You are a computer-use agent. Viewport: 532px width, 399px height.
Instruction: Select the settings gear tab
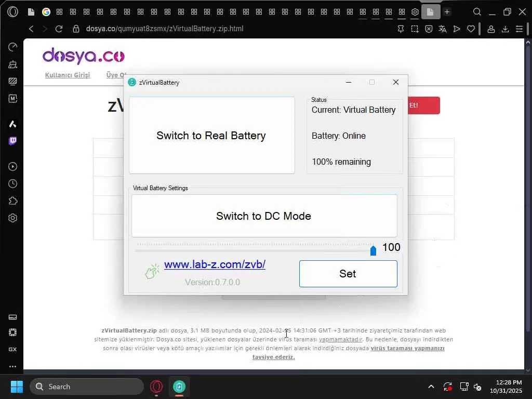tap(415, 12)
